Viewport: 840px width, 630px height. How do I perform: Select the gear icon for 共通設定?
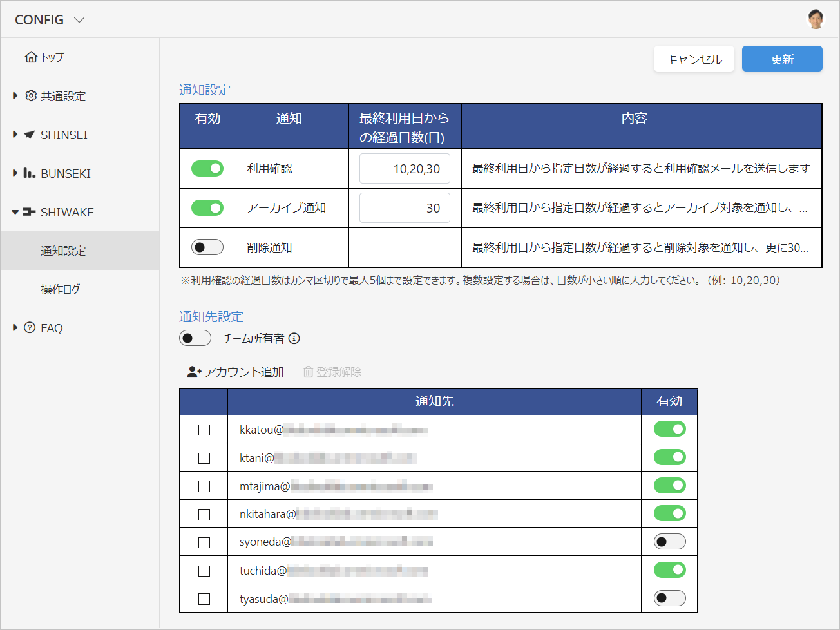click(30, 95)
